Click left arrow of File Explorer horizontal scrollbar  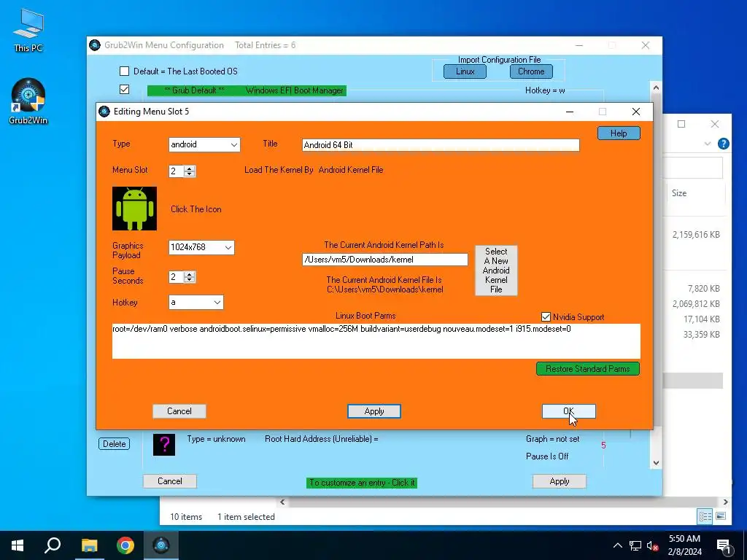[x=282, y=502]
